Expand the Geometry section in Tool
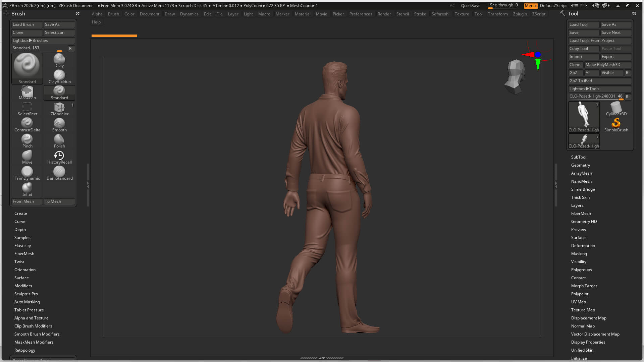This screenshot has width=644, height=362. coord(580,165)
